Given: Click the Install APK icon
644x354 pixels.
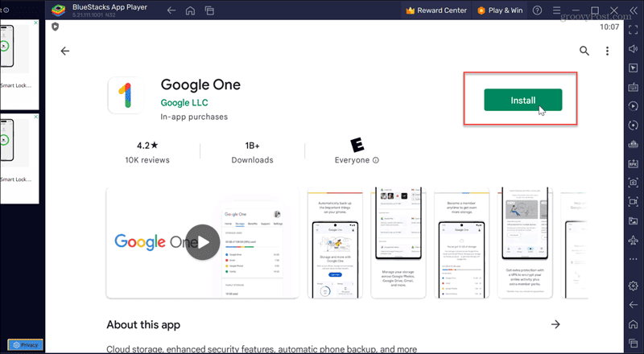Looking at the screenshot, I should point(634,163).
